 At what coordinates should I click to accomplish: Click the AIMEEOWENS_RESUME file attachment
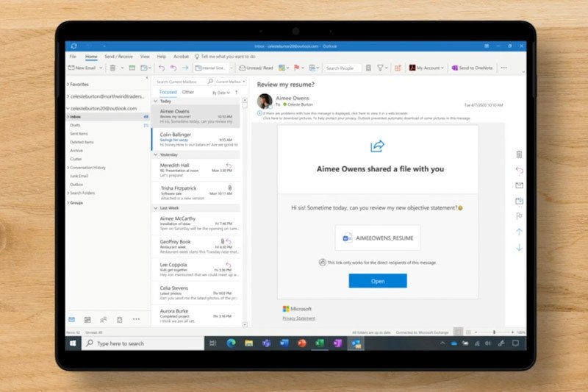[x=378, y=238]
